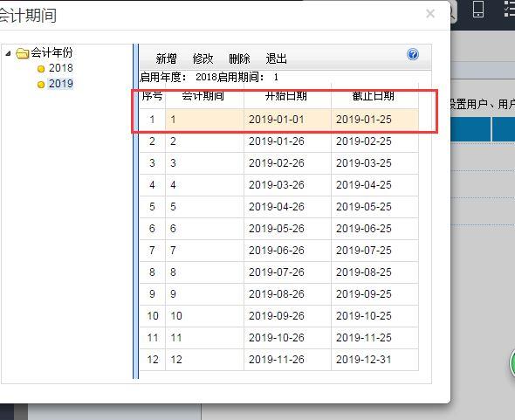Select end date cell 2019-10-25
515x420 pixels.
[x=374, y=316]
